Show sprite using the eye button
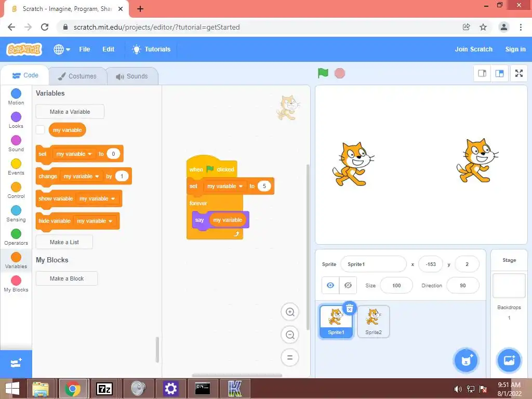This screenshot has height=399, width=532. 330,285
